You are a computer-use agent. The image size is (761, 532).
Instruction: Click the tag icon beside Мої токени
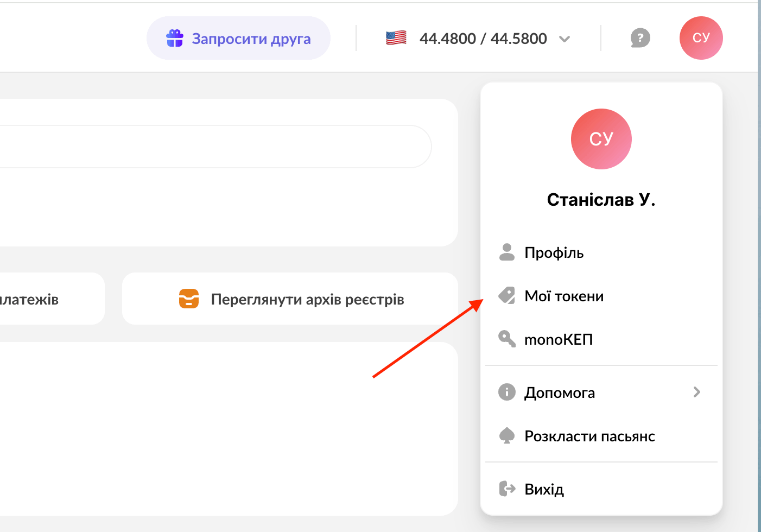coord(507,295)
